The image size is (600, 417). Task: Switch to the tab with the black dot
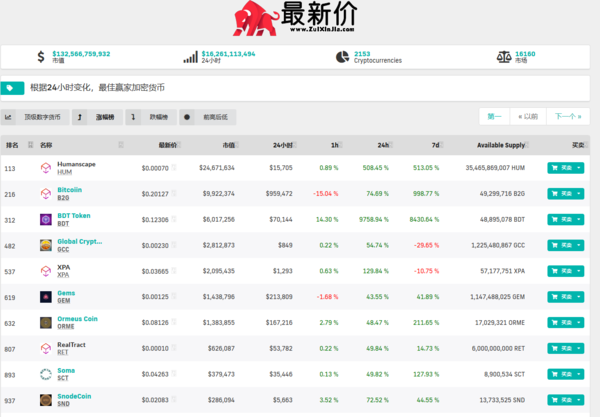point(207,117)
